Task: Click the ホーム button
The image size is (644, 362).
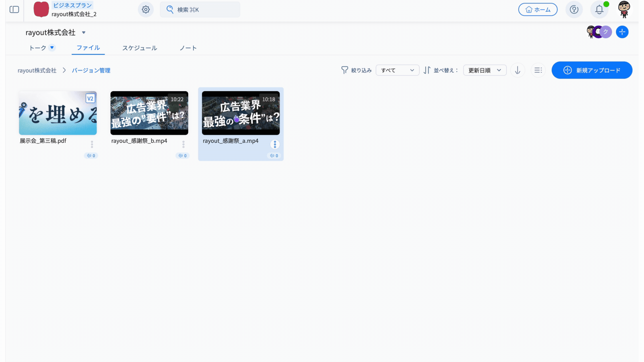Action: 538,9
